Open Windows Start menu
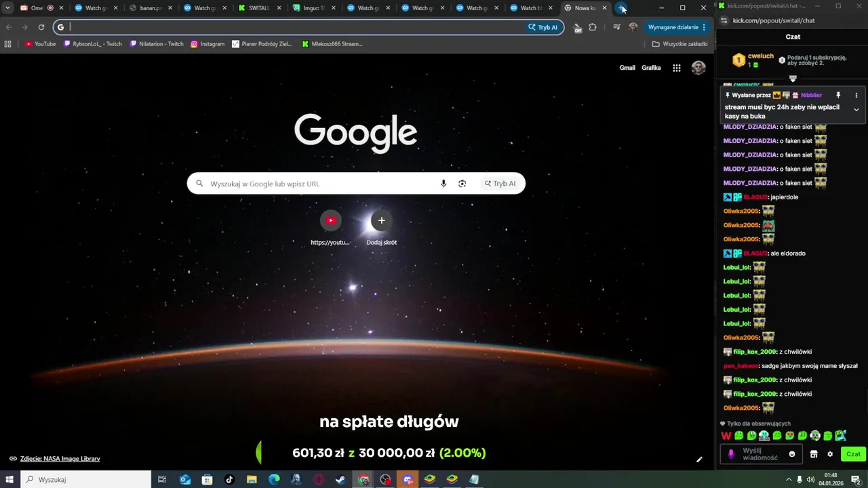This screenshot has width=868, height=488. (x=10, y=479)
